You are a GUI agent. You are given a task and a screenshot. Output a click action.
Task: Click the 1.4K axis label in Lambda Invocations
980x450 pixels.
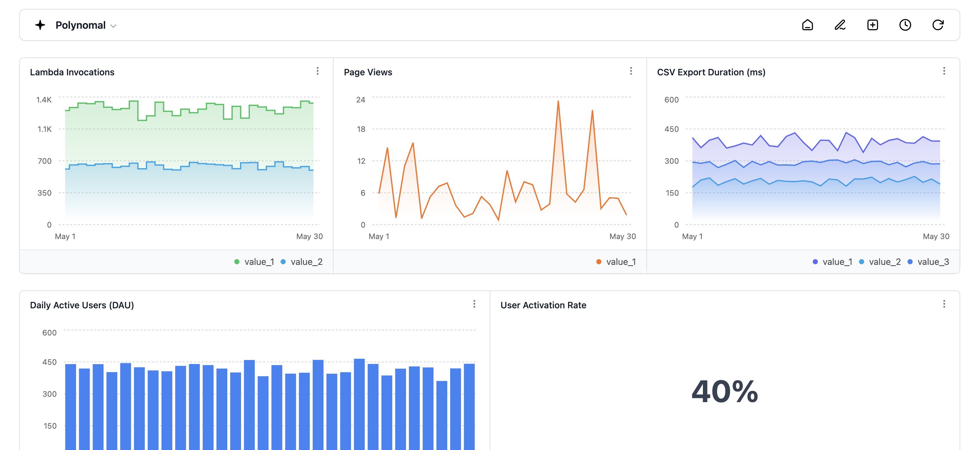44,100
